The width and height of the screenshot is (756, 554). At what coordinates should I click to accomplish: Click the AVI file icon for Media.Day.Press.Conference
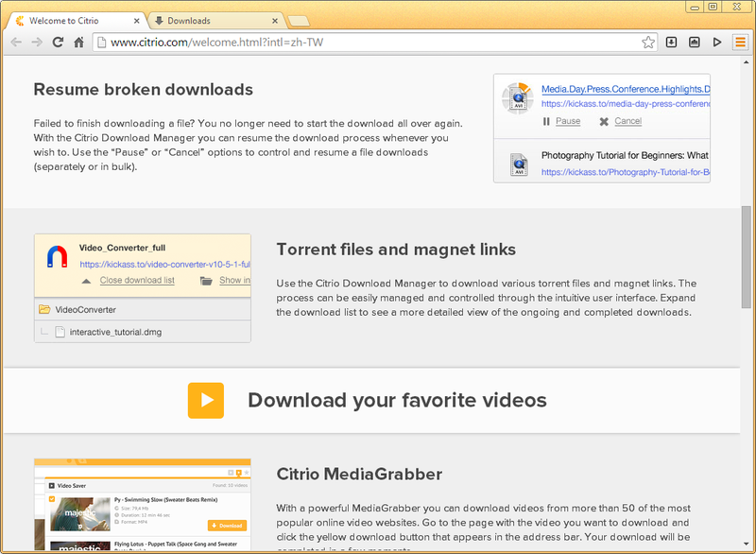[x=517, y=98]
